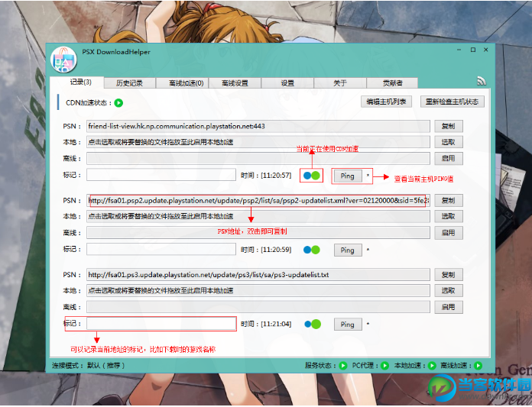The height and width of the screenshot is (407, 532).
Task: Click the 离线加速 green status icon in status bar
Action: pos(478,366)
